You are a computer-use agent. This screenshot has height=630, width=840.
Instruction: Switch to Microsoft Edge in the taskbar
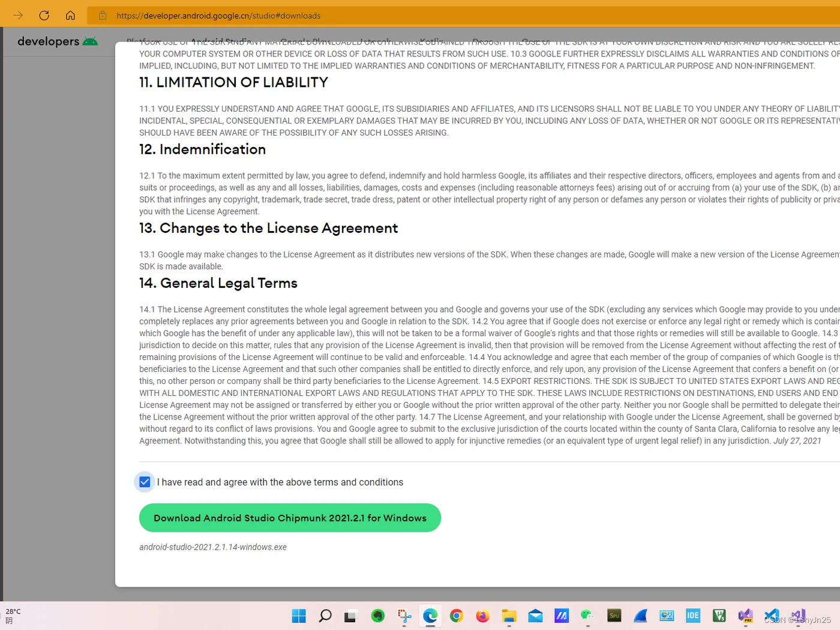(430, 616)
